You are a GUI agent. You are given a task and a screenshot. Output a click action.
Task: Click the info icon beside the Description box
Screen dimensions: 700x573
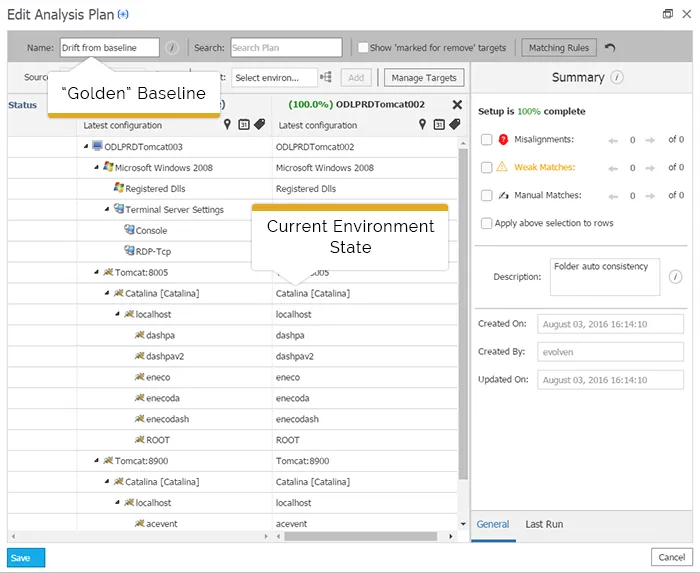coord(675,277)
